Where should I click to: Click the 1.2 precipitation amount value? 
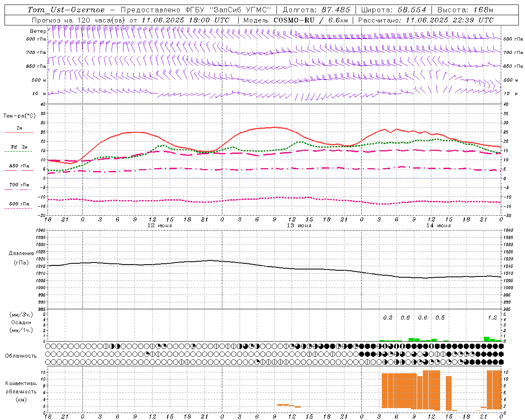point(492,317)
